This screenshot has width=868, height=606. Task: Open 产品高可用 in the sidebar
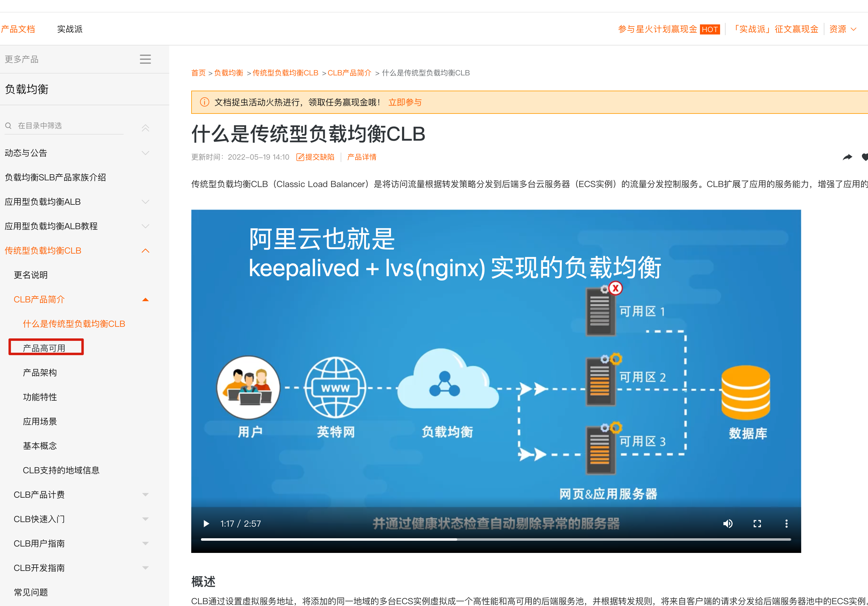pos(44,348)
